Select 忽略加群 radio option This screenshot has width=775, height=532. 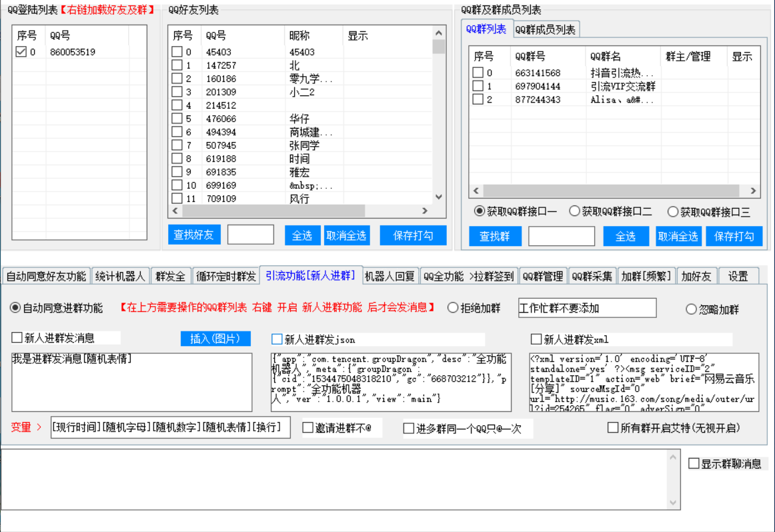tap(691, 309)
